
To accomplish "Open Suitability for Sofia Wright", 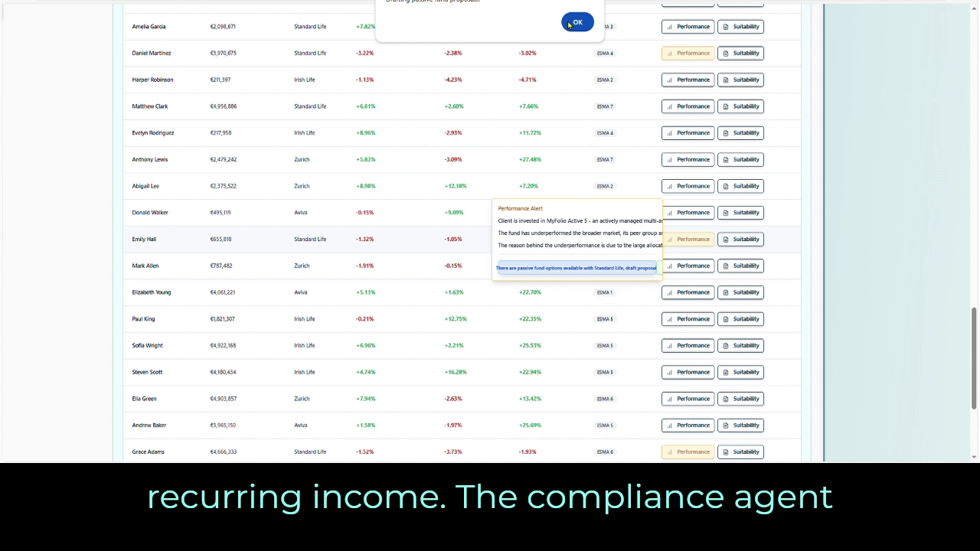I will (740, 346).
